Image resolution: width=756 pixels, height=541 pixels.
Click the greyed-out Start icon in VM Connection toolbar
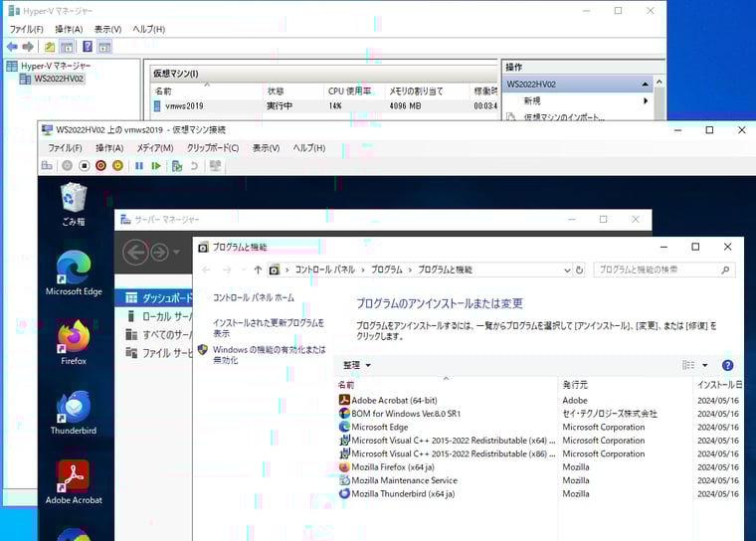[x=67, y=166]
